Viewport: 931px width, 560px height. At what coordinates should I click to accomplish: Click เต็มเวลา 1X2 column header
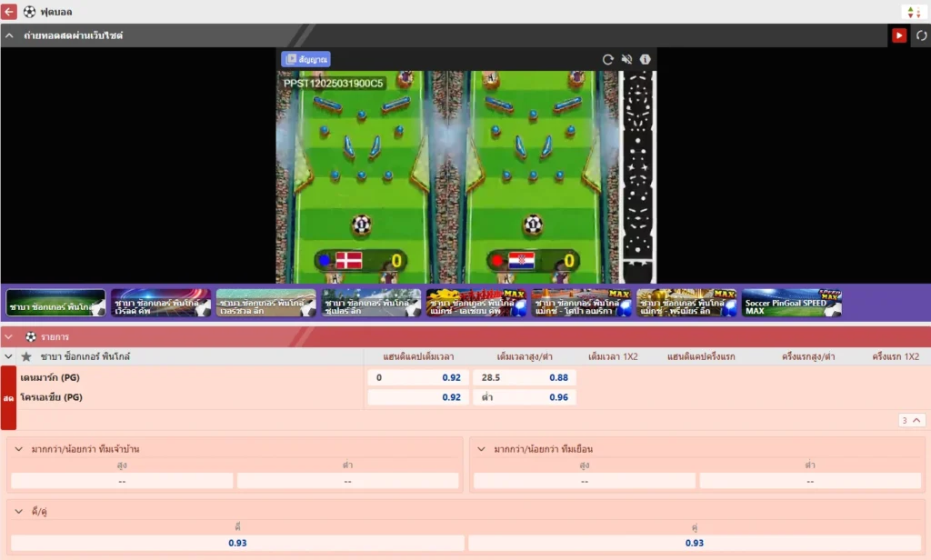click(x=613, y=357)
